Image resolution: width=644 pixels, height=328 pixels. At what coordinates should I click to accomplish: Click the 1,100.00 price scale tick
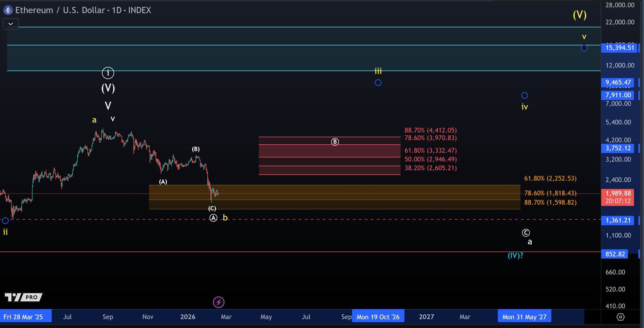tap(618, 236)
